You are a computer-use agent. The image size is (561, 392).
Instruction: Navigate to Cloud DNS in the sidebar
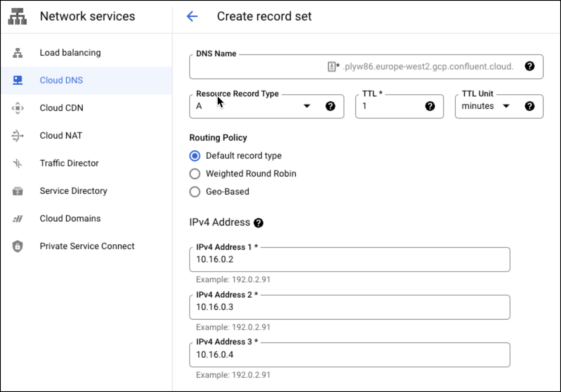61,80
